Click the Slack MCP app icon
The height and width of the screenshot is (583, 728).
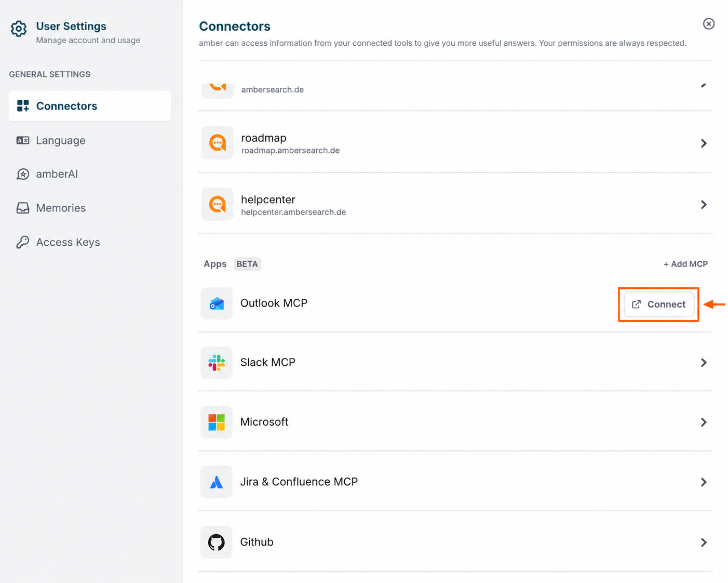tap(217, 363)
